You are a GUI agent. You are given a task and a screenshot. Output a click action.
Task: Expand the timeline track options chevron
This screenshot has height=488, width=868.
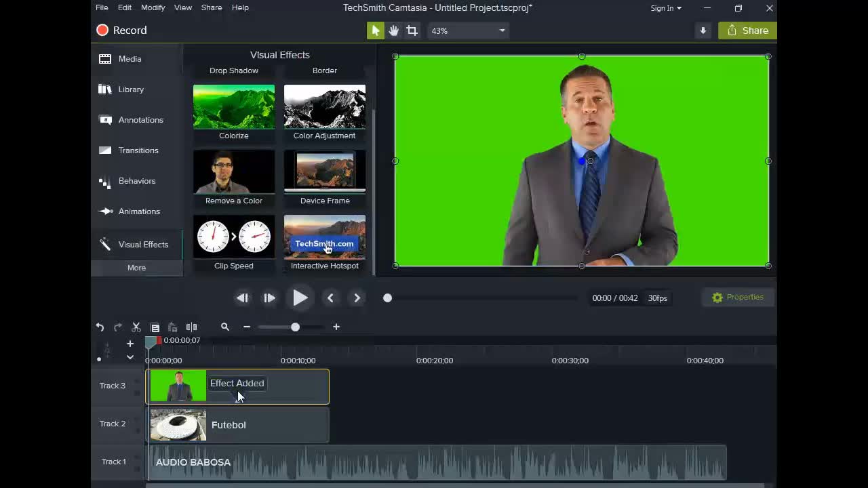pyautogui.click(x=130, y=357)
